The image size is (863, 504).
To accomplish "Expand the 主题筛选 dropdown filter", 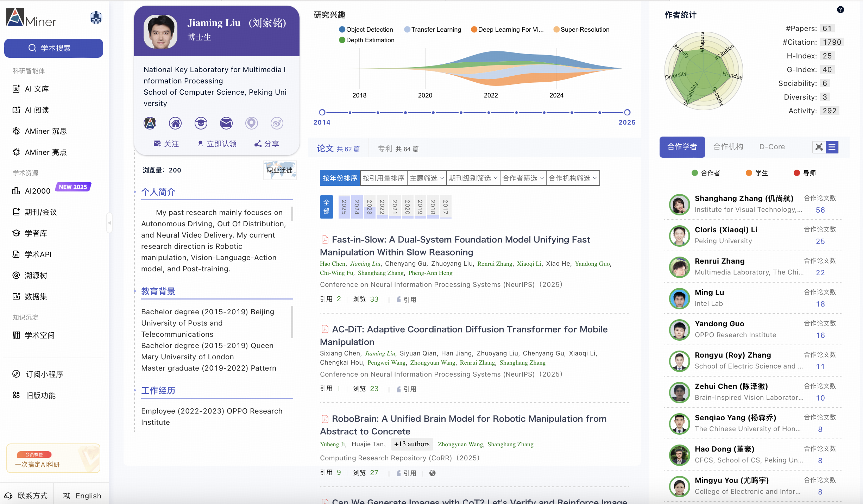I will pyautogui.click(x=427, y=178).
